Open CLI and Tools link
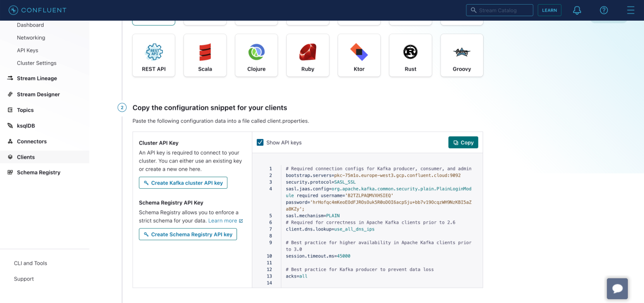 tap(31, 263)
